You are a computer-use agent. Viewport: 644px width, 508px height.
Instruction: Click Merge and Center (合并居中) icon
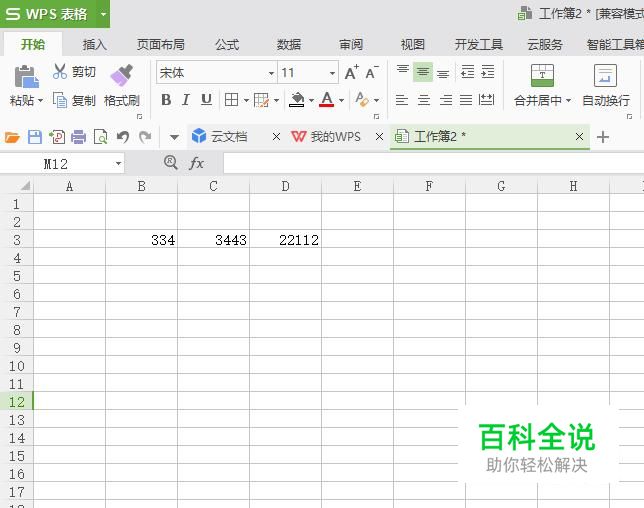(542, 75)
